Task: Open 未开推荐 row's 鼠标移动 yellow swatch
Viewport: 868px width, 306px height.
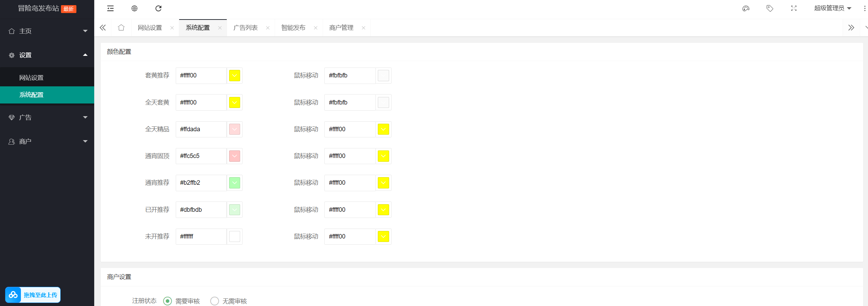Action: click(383, 236)
